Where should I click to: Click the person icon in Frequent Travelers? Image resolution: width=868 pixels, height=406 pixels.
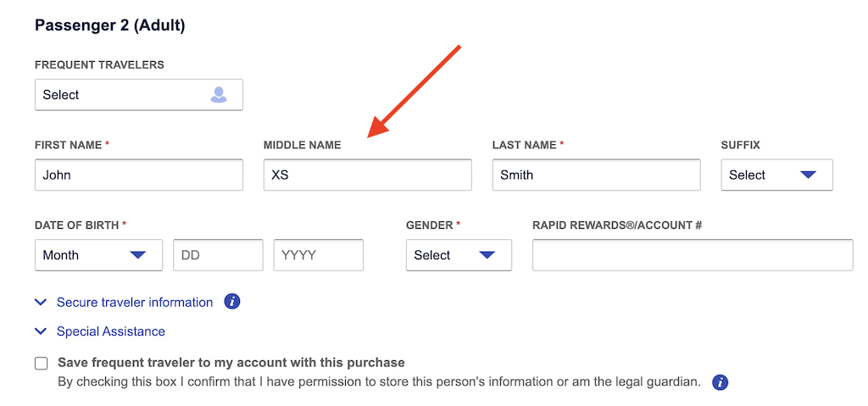pos(219,95)
